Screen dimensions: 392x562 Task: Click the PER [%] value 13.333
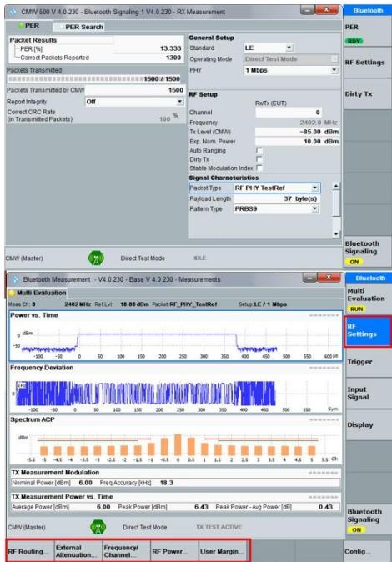click(x=170, y=48)
